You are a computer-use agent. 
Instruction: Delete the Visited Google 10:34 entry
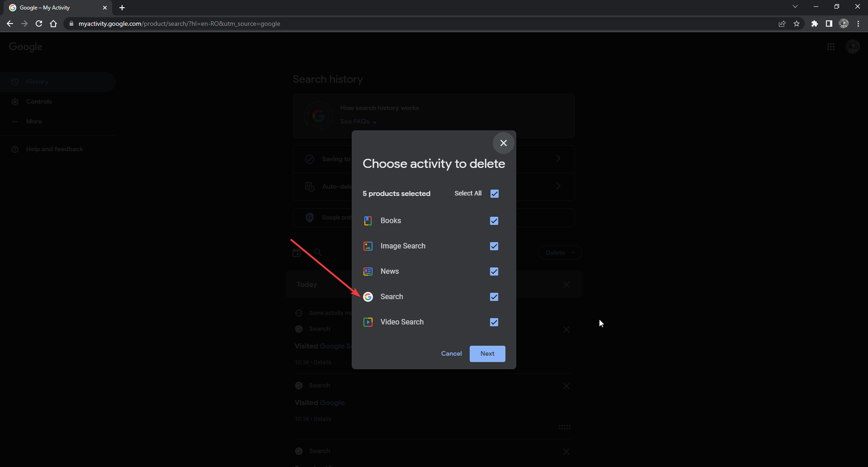(566, 386)
